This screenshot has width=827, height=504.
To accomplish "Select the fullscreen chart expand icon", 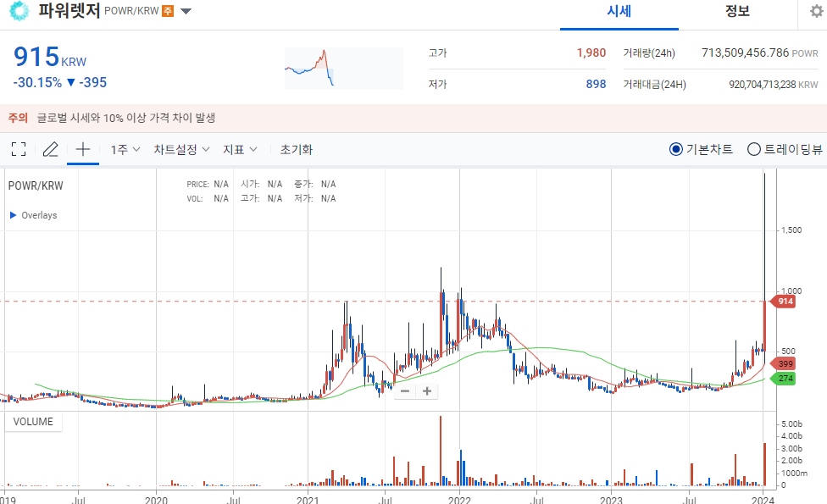I will 19,148.
